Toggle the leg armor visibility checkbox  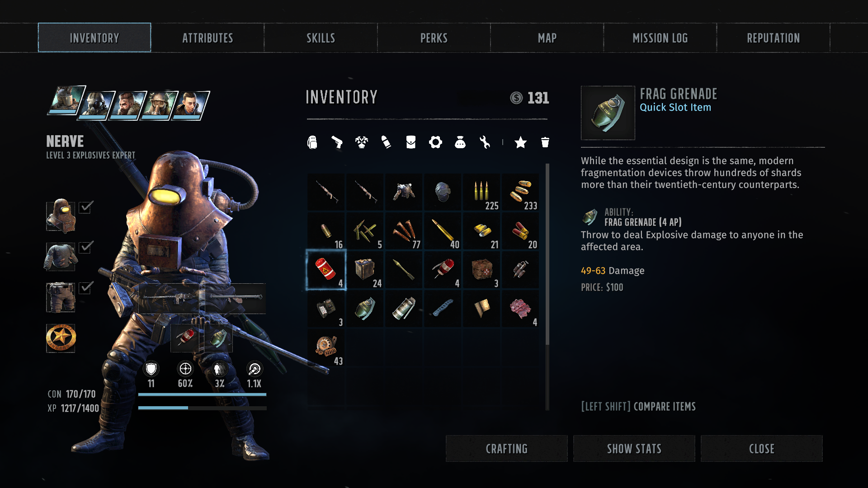point(86,287)
